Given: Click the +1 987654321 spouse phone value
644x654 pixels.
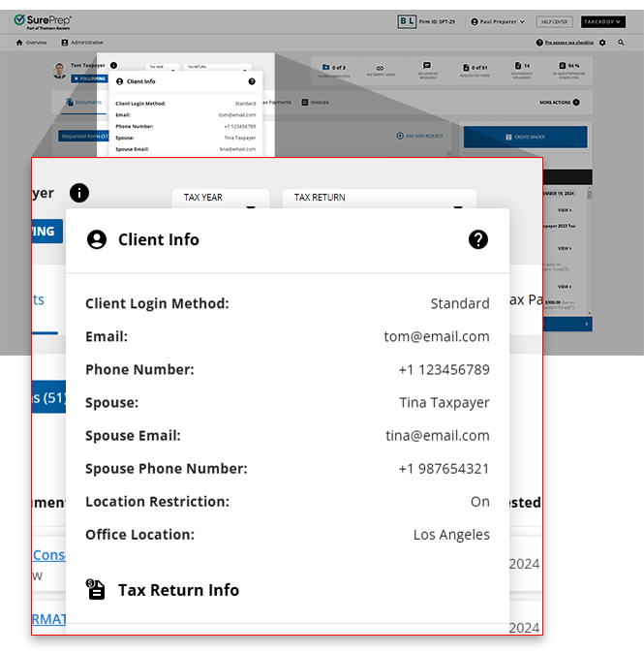Looking at the screenshot, I should coord(444,468).
